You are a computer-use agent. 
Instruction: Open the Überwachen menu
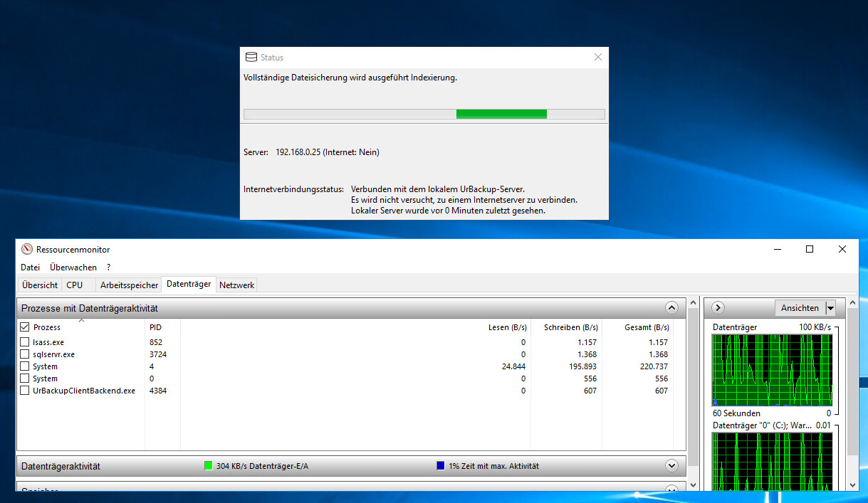point(73,268)
